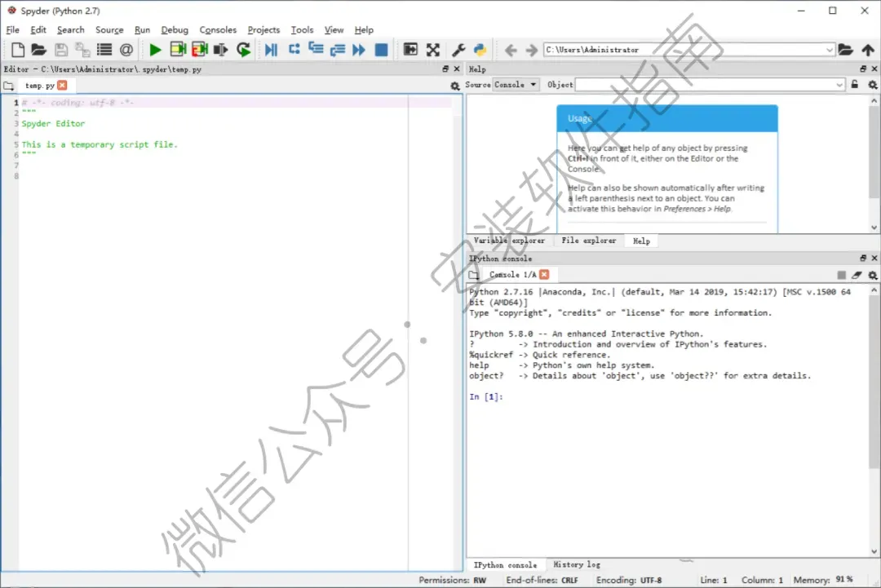Open editor options gear icon
This screenshot has width=881, height=588.
(455, 86)
